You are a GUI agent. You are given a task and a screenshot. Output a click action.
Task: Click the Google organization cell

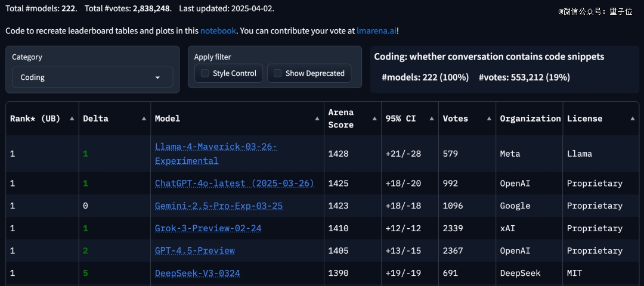click(515, 206)
